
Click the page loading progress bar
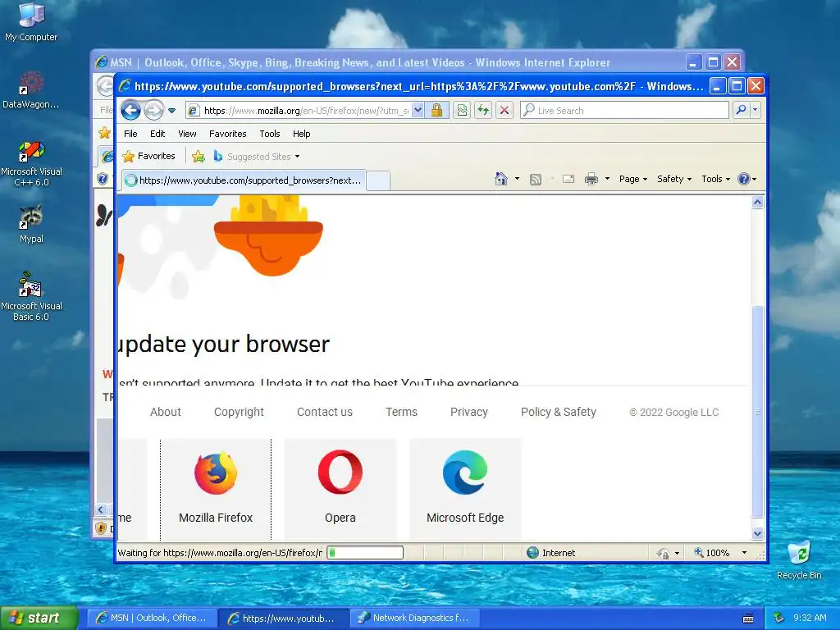pyautogui.click(x=365, y=552)
